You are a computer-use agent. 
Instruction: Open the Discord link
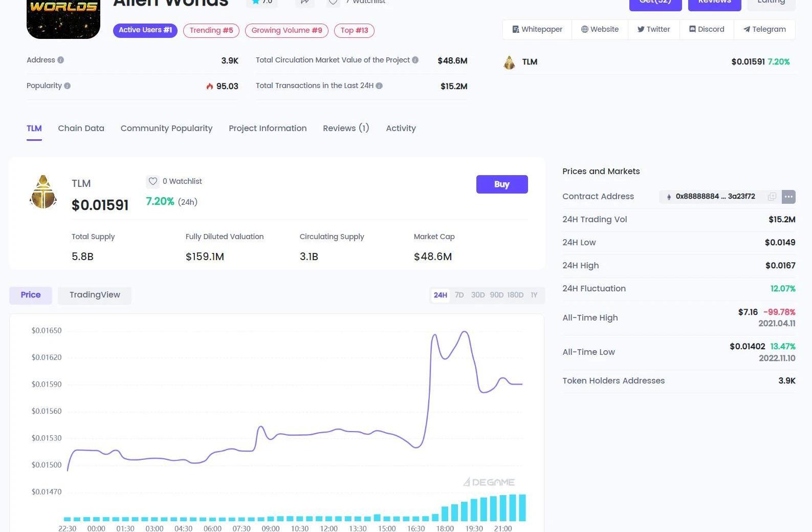point(707,29)
